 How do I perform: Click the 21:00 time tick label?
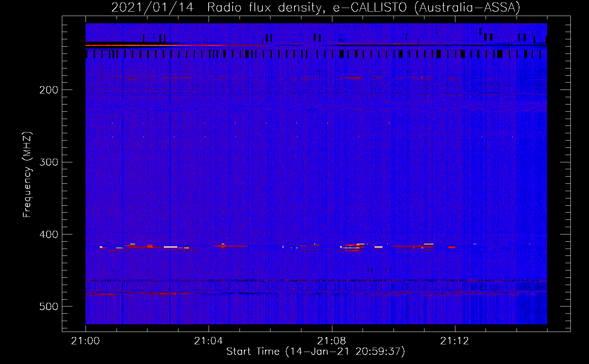(x=86, y=341)
